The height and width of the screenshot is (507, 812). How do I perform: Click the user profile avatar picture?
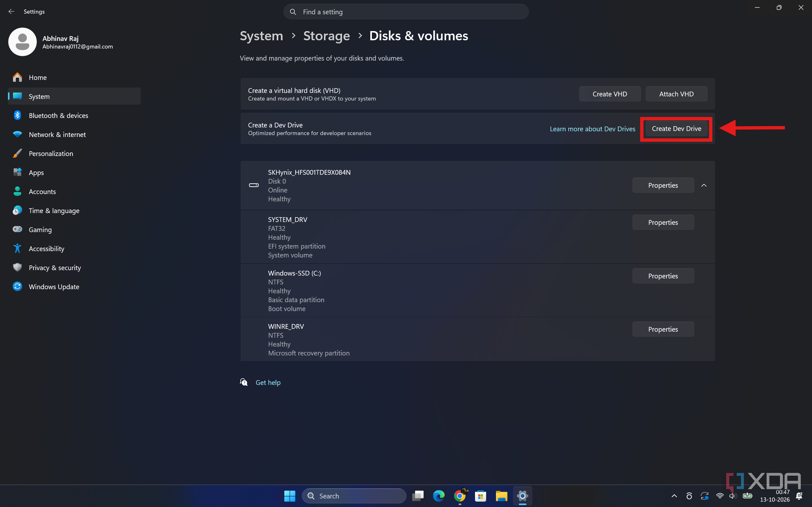pyautogui.click(x=23, y=42)
